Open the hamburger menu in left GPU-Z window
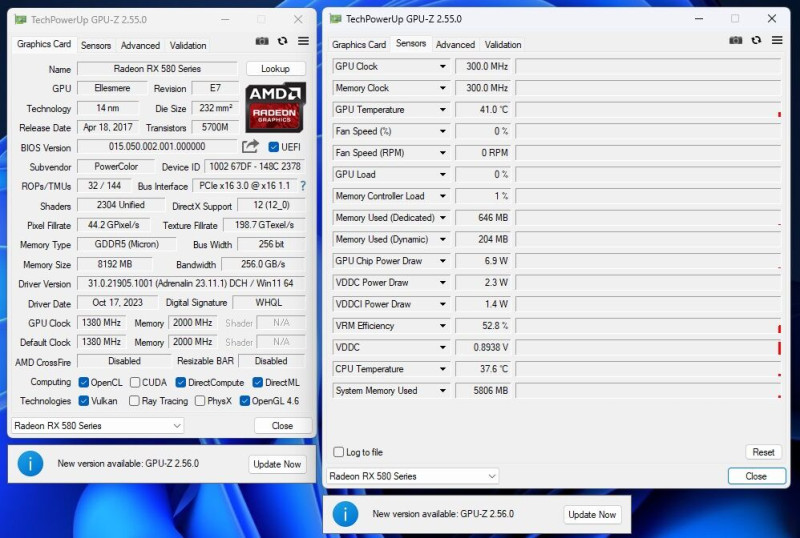The height and width of the screenshot is (538, 800). (x=304, y=41)
